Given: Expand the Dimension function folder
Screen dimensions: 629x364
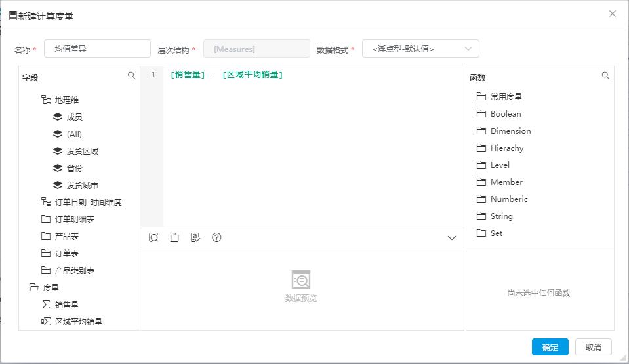Looking at the screenshot, I should pos(504,131).
